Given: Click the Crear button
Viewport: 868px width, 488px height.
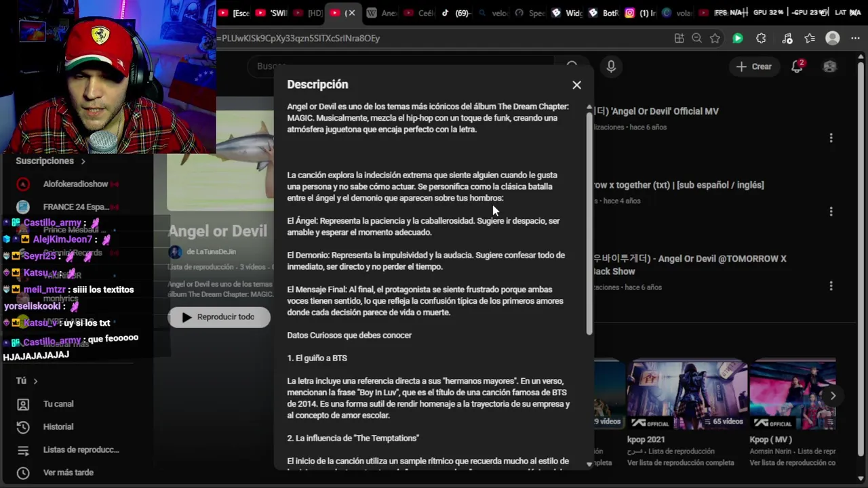Looking at the screenshot, I should [754, 66].
